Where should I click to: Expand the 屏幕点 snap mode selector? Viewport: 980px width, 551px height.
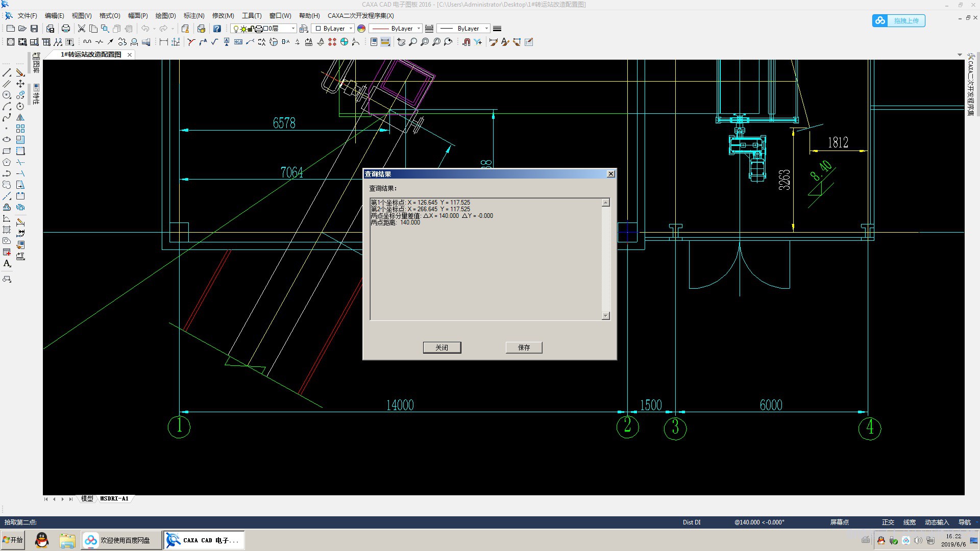[x=839, y=522]
